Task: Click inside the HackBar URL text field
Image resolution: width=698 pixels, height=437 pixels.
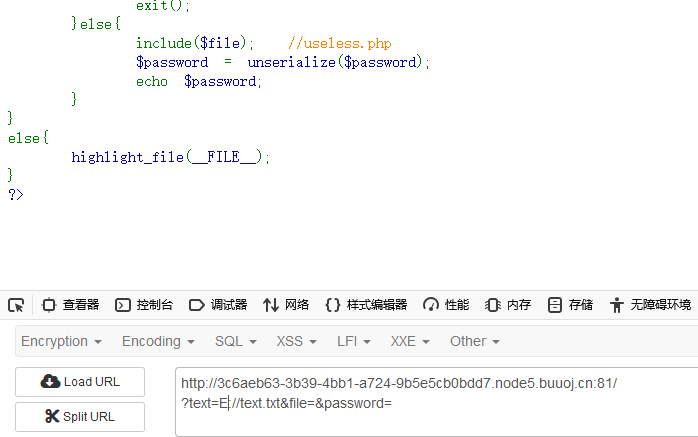Action: point(436,402)
